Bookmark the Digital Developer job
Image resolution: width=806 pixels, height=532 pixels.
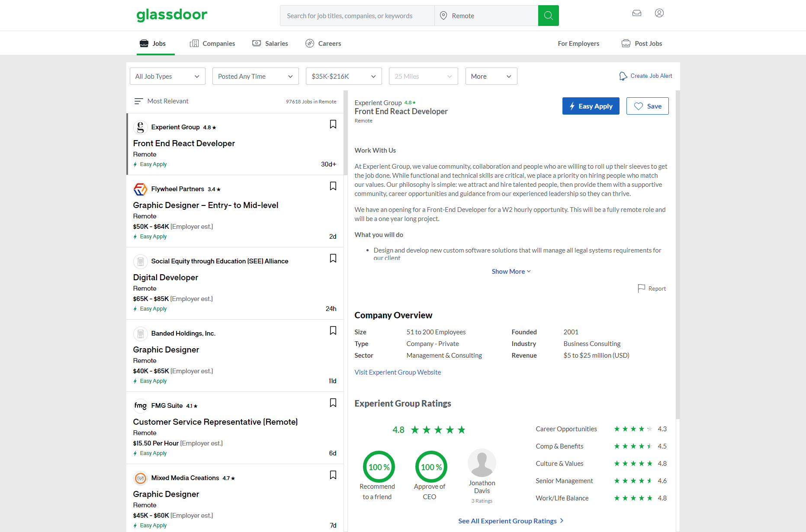click(x=333, y=258)
